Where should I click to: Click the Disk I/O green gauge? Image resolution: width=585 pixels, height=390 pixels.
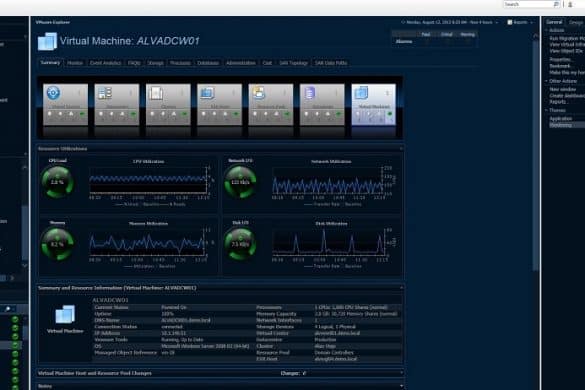[240, 244]
